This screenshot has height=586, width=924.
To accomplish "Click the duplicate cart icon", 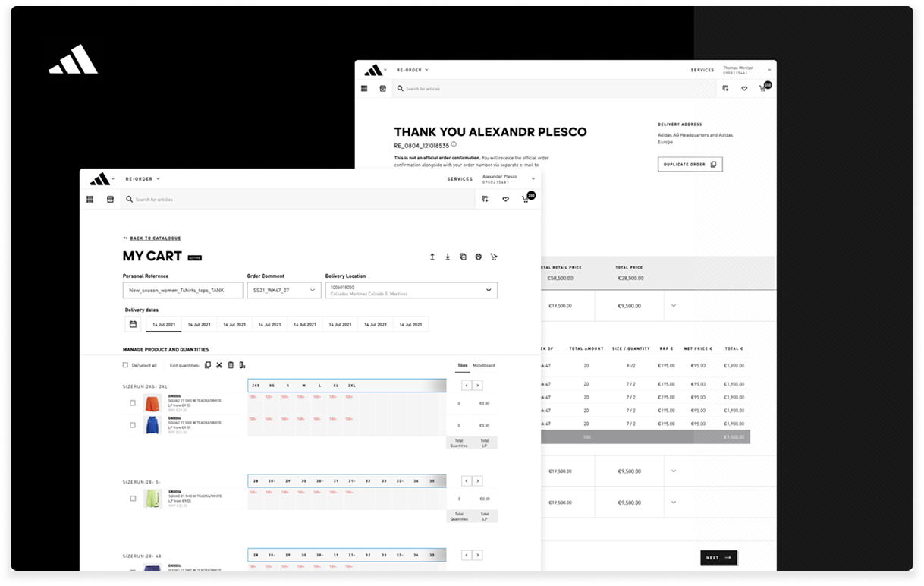I will coord(463,257).
